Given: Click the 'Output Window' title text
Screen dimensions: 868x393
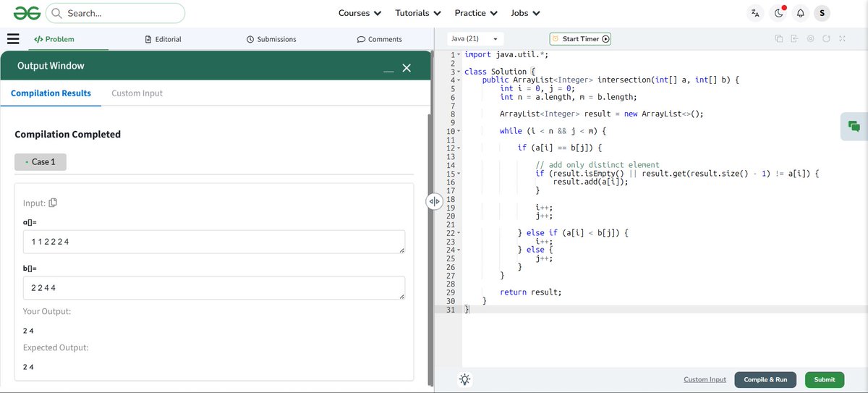Looking at the screenshot, I should click(51, 66).
